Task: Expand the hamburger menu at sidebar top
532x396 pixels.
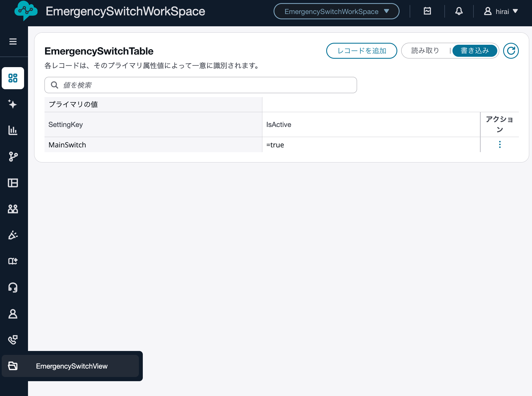Action: (x=13, y=41)
